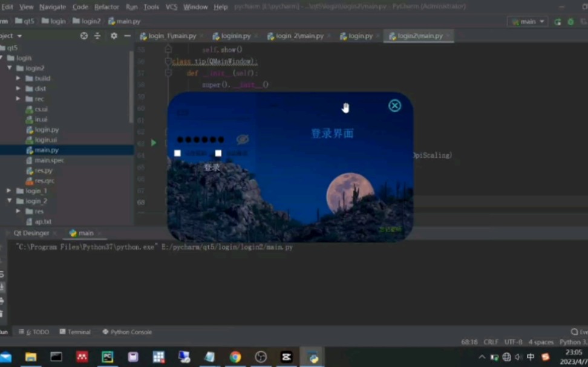Image resolution: width=588 pixels, height=367 pixels.
Task: Click the 4 spaces indent status
Action: pyautogui.click(x=541, y=342)
